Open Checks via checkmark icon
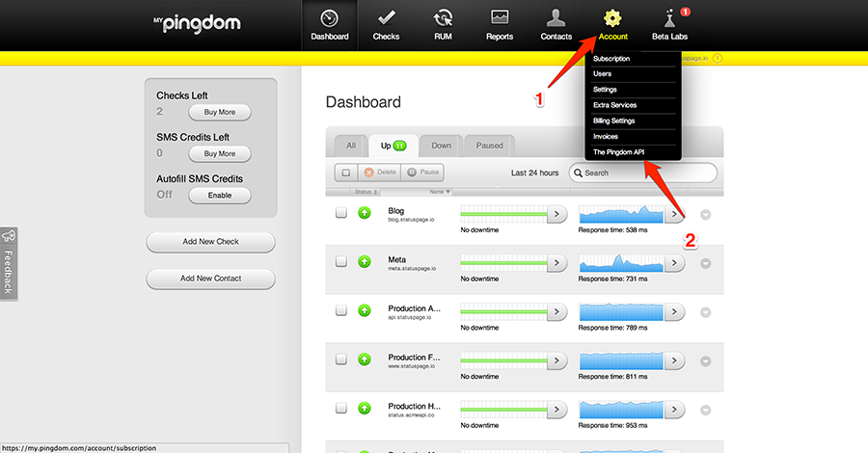This screenshot has height=453, width=868. 386,18
